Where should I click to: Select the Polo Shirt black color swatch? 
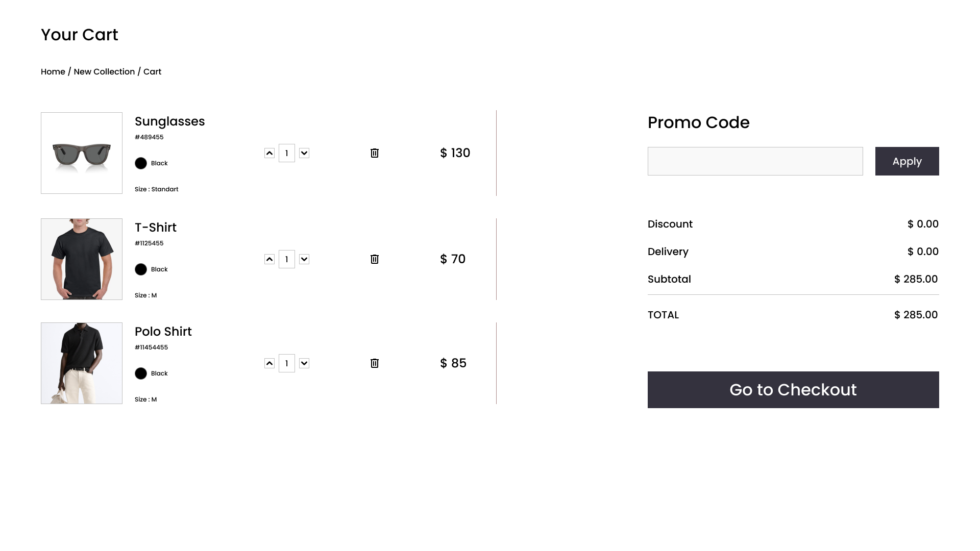tap(141, 373)
